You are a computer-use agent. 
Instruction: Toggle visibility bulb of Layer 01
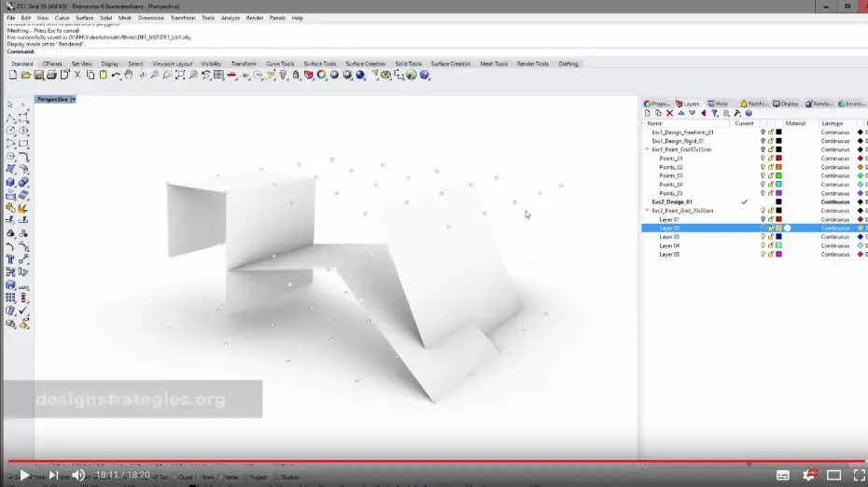click(763, 219)
